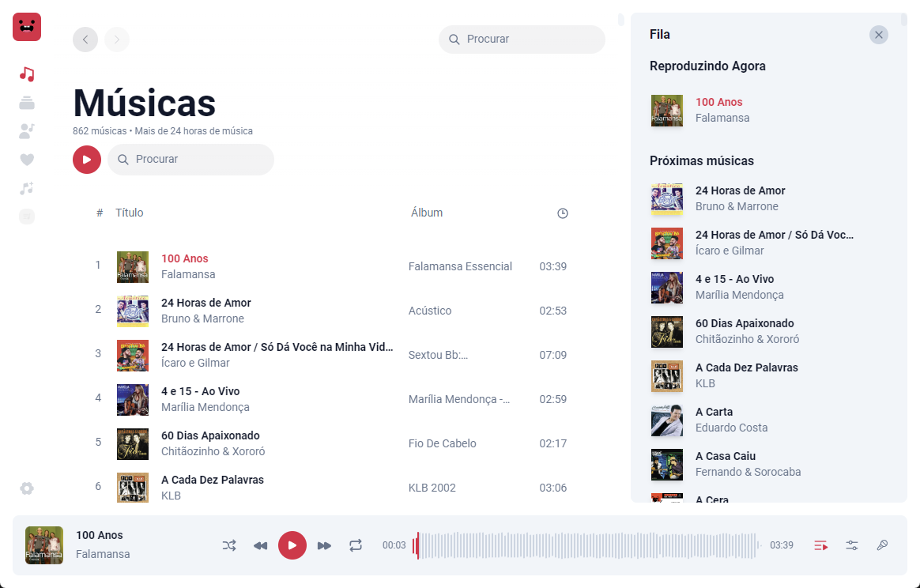Viewport: 920px width, 588px height.
Task: Toggle the queue list icon in player bar
Action: [821, 545]
